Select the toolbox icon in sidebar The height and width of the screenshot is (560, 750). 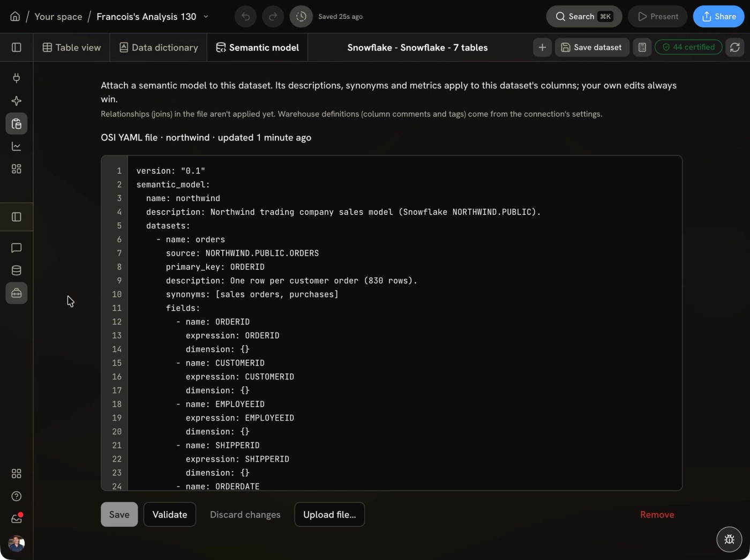pyautogui.click(x=17, y=293)
